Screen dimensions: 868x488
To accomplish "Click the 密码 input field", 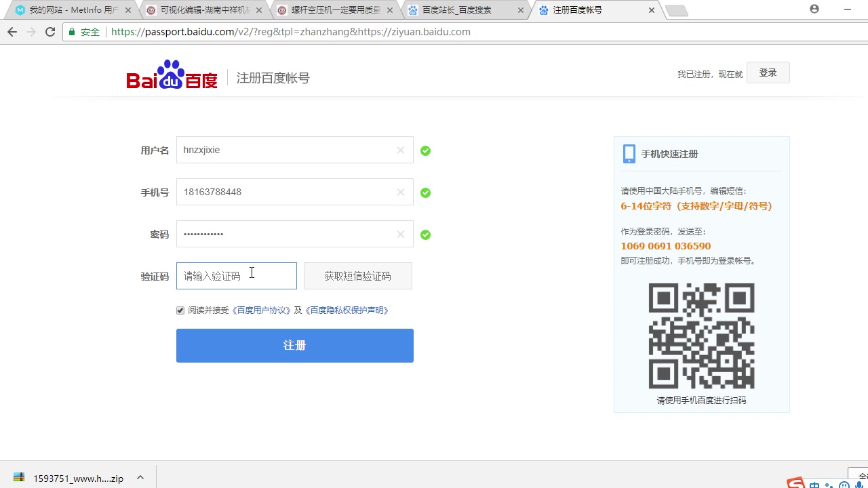I will click(x=294, y=234).
